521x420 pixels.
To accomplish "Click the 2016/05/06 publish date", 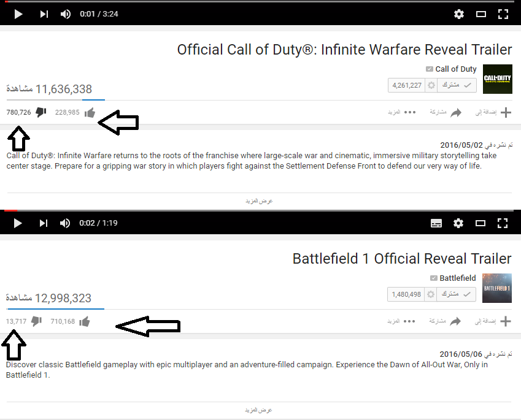I will (460, 354).
